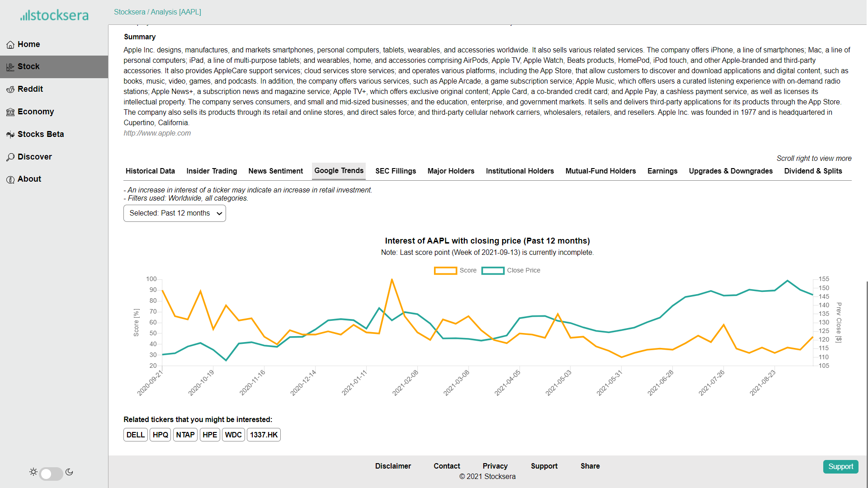Click the DELL related ticker button
This screenshot has height=488, width=868.
(x=135, y=435)
